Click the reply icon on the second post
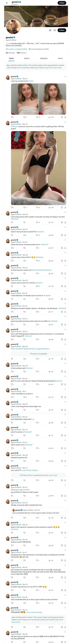The height and width of the screenshot is (644, 72). coord(12,207)
